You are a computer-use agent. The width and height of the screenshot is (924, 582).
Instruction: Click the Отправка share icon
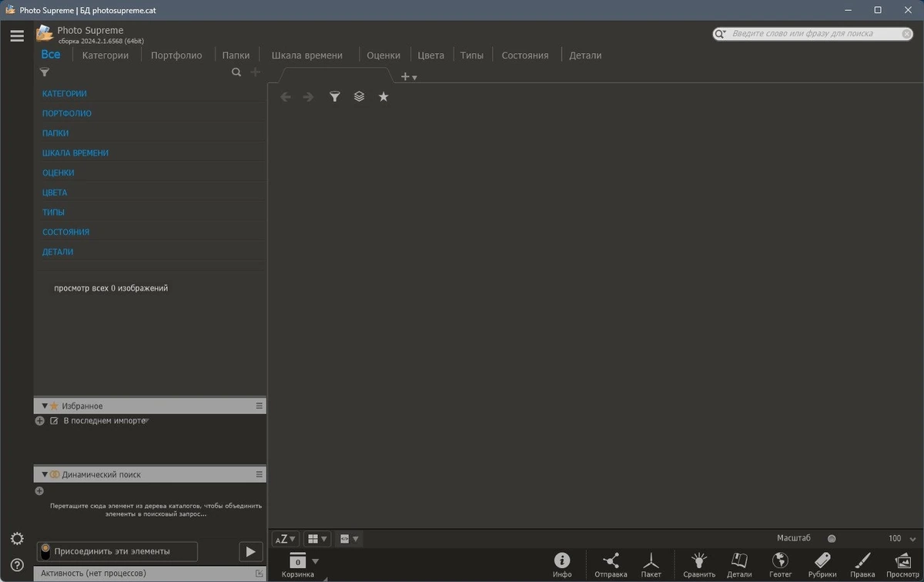611,564
